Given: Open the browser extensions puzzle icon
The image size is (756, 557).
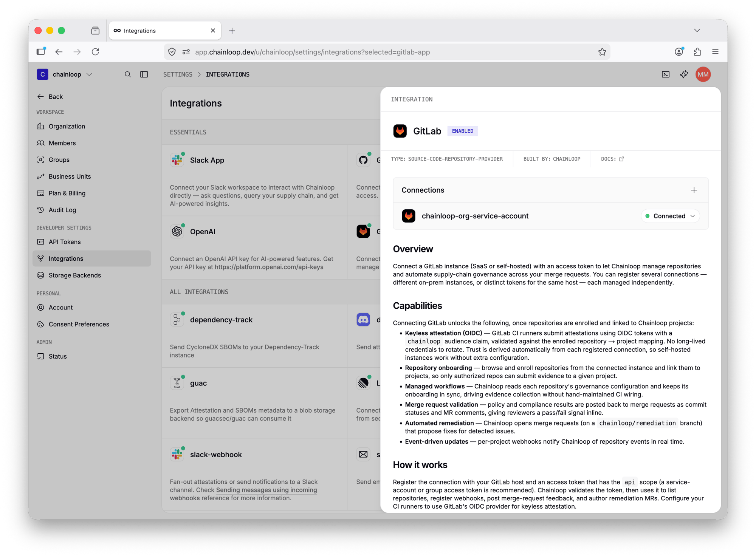Looking at the screenshot, I should (697, 52).
